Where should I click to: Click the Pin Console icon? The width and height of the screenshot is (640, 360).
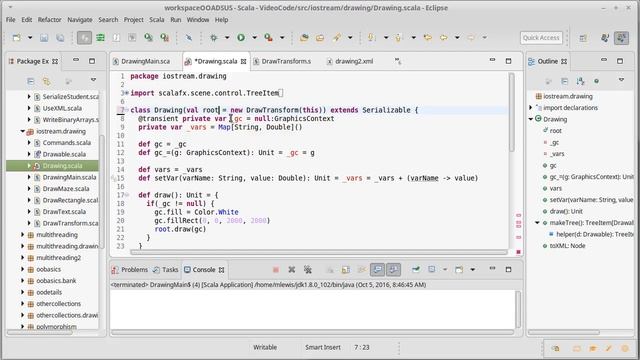pyautogui.click(x=416, y=269)
